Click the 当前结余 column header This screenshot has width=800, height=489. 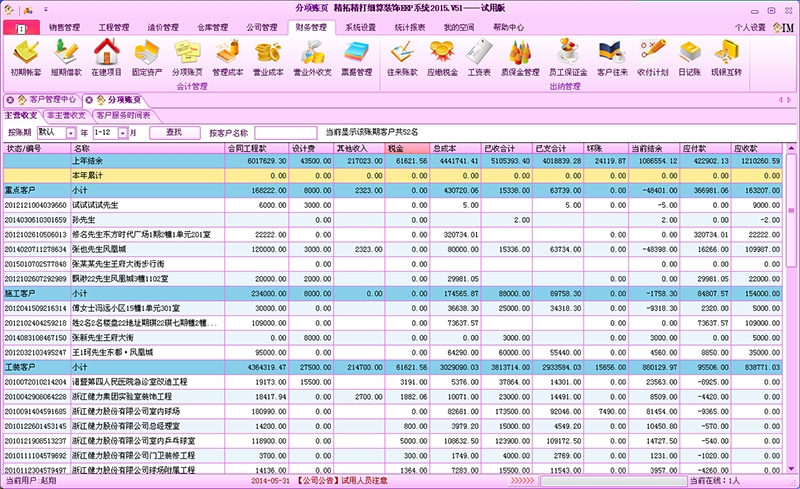654,149
